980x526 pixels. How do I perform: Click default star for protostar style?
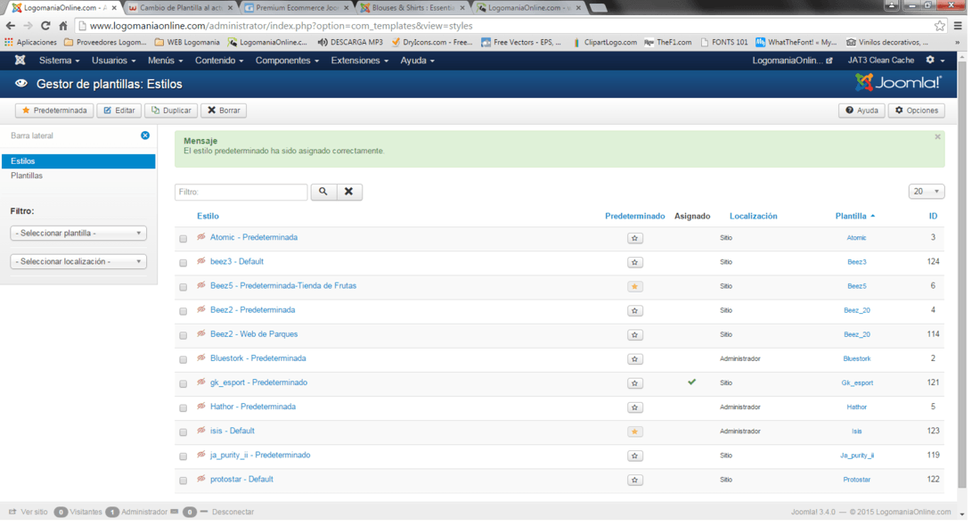[x=634, y=480]
